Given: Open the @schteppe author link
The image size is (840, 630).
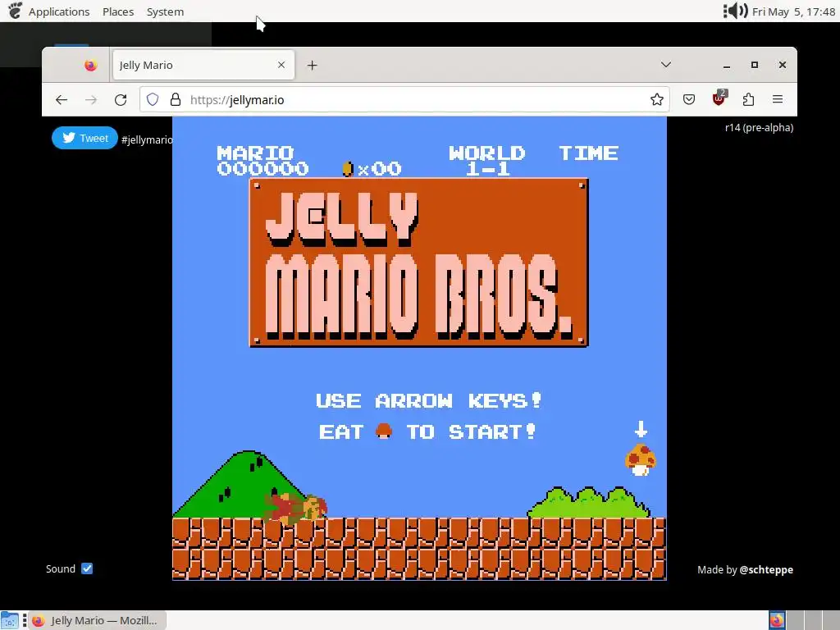Looking at the screenshot, I should [x=766, y=569].
